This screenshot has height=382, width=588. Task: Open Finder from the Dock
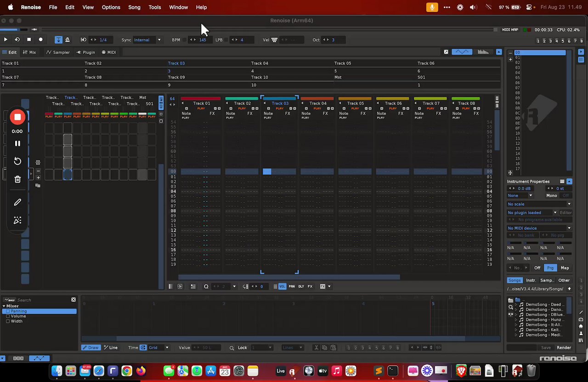point(57,371)
